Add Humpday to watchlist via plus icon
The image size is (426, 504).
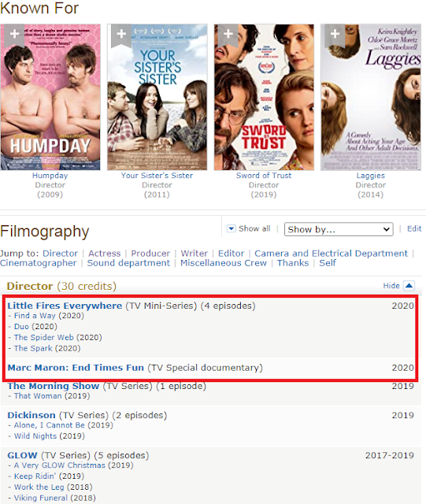[14, 34]
